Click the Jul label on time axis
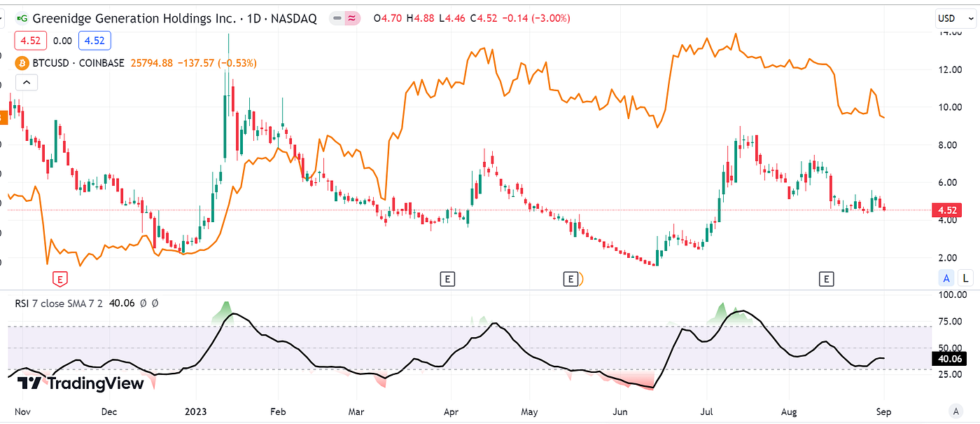The image size is (980, 424). coord(707,412)
